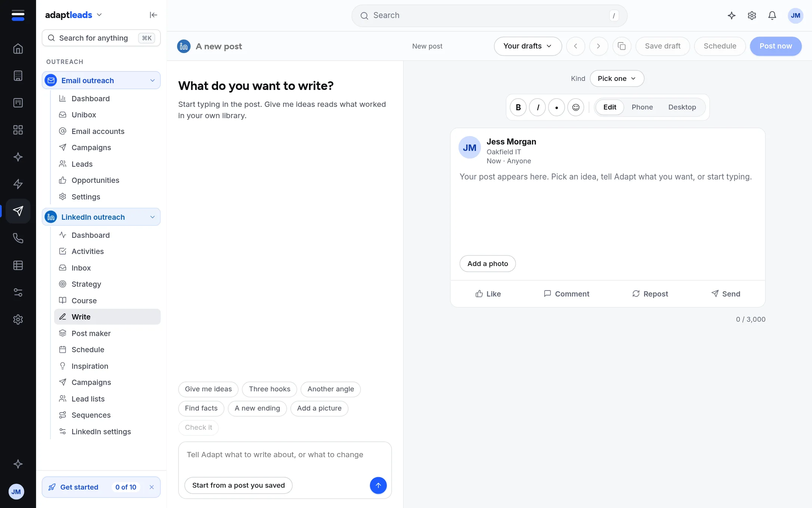Collapse the Email outreach section
The image size is (812, 508).
point(101,81)
